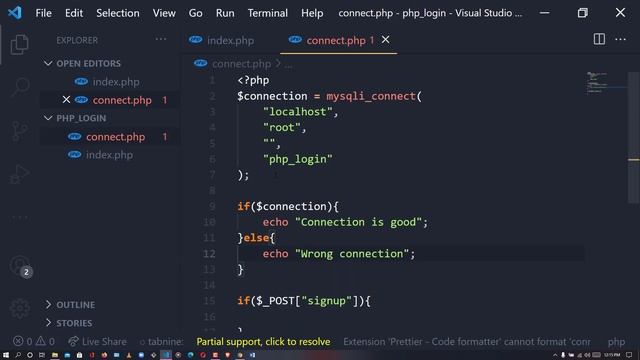Click the editor vertical scrollbar
Screen dimensions: 640x360
(x=633, y=137)
